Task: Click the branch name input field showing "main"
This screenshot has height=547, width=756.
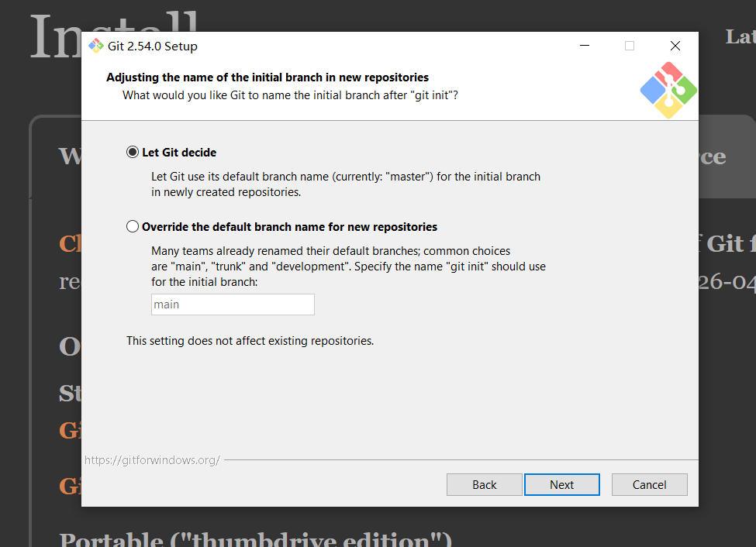Action: 233,304
